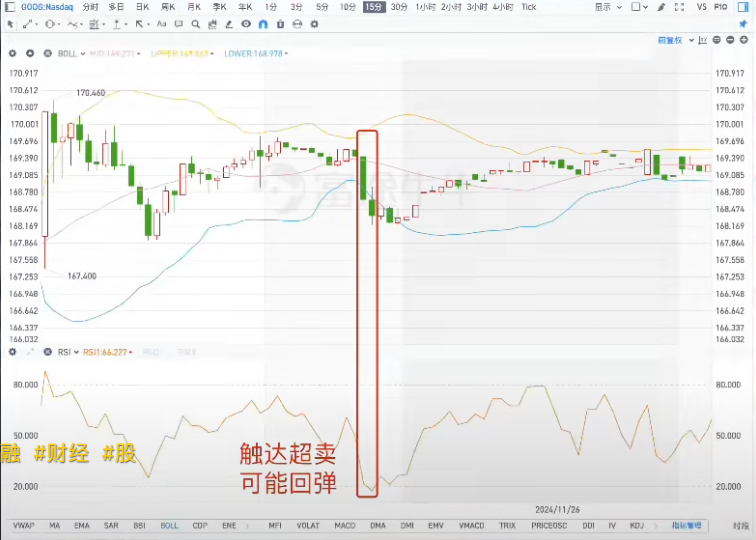This screenshot has width=756, height=540.
Task: Select the trend line drawing tool
Action: coord(27,24)
